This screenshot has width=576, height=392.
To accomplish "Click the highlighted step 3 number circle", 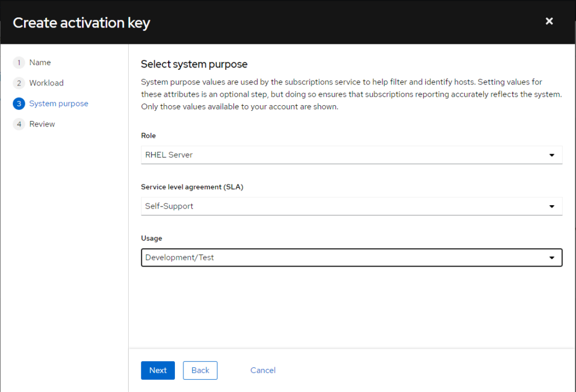I will coord(19,103).
